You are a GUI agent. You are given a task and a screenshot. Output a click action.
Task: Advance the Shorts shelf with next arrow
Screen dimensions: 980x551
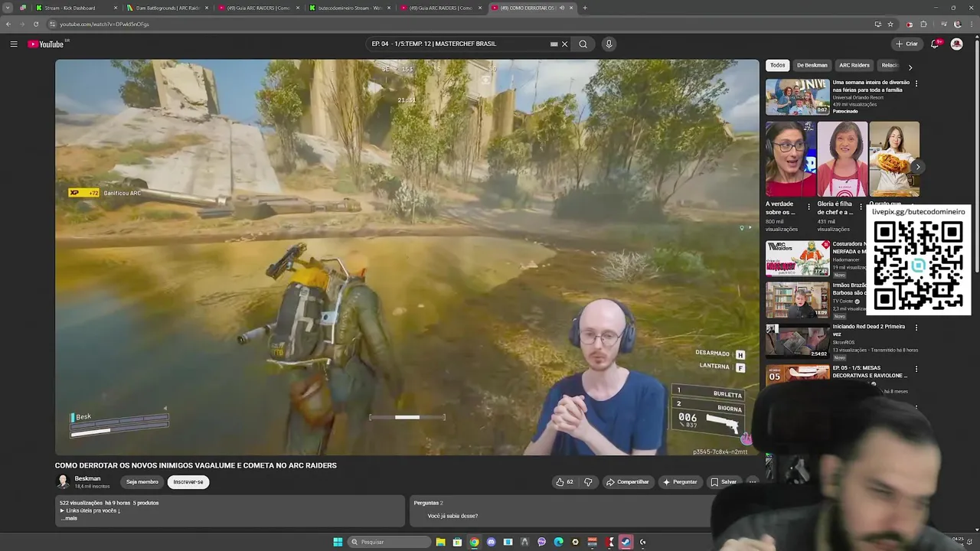[x=917, y=166]
